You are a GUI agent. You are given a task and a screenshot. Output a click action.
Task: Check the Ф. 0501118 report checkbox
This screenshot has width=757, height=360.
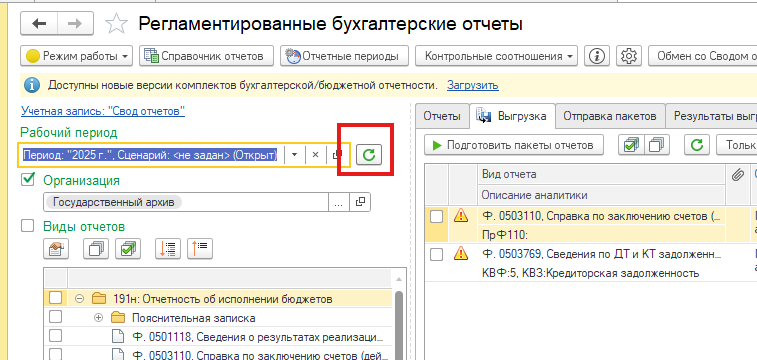56,336
